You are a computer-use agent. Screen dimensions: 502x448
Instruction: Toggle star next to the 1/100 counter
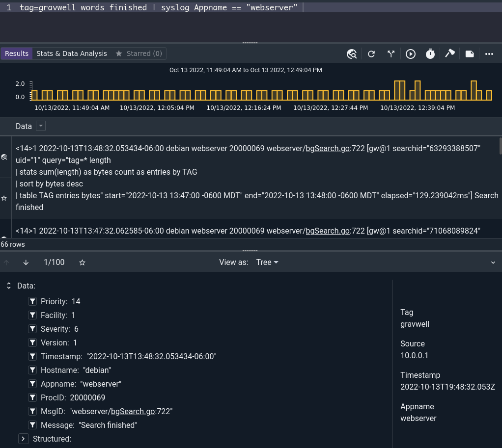(x=82, y=263)
